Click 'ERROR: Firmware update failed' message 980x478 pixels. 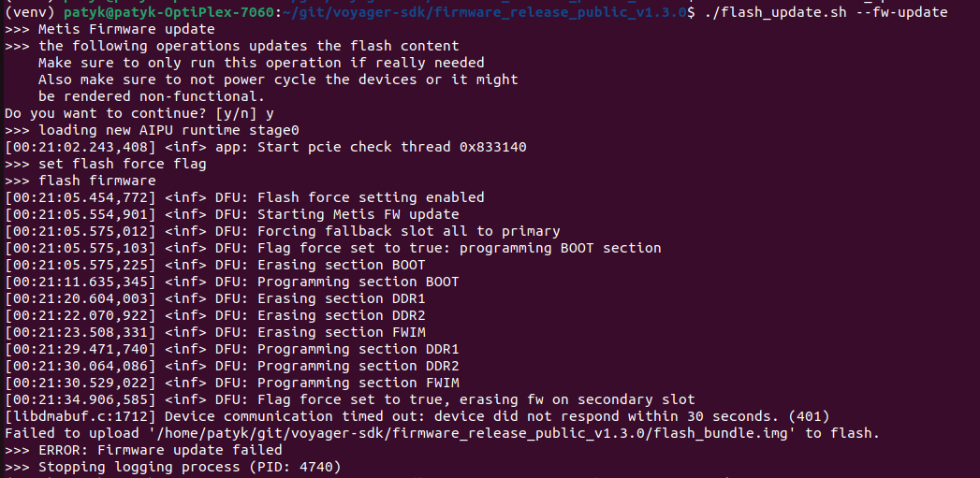click(143, 450)
